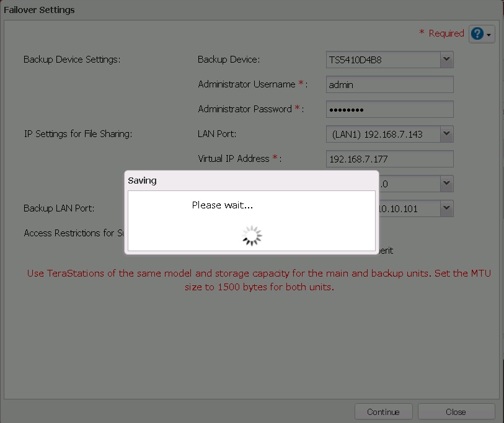Click the Backup LAN Port label
This screenshot has width=504, height=423.
tap(59, 208)
